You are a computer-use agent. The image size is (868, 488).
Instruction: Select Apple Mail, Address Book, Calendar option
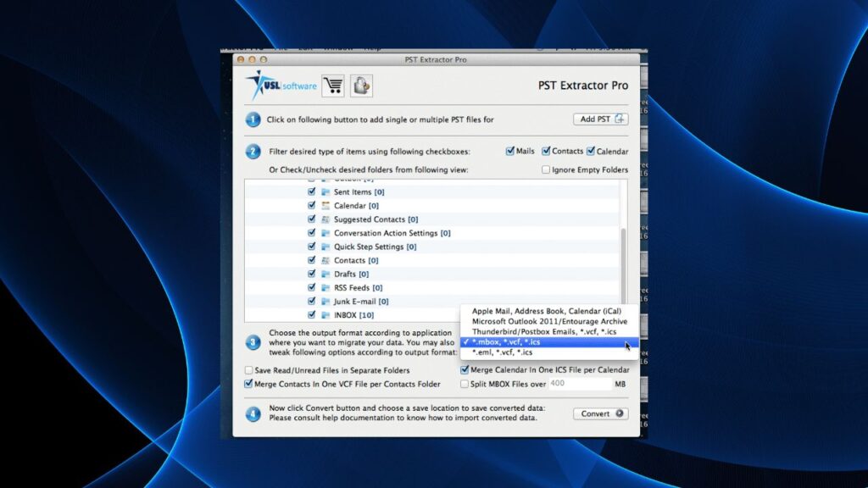(x=547, y=312)
